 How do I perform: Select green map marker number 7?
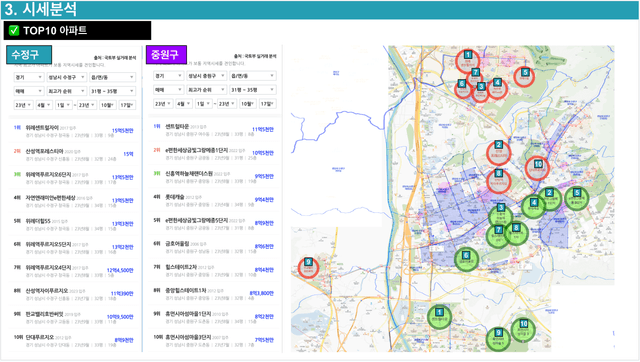[x=498, y=236]
